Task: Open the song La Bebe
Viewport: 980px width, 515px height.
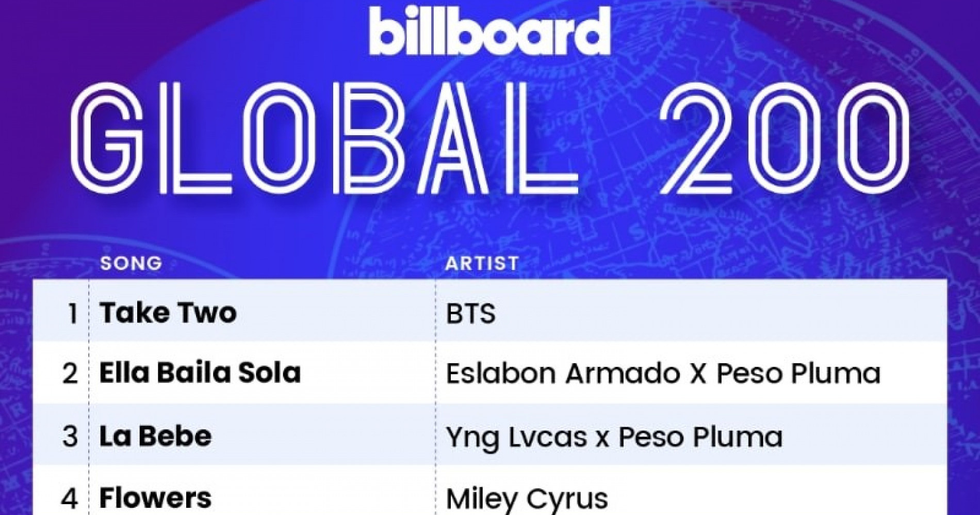Action: pos(155,436)
